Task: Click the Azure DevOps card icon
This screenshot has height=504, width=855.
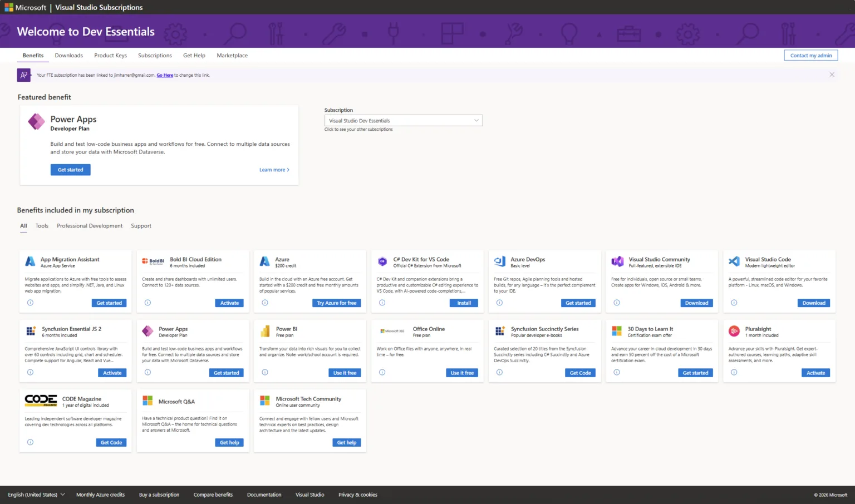Action: point(500,261)
